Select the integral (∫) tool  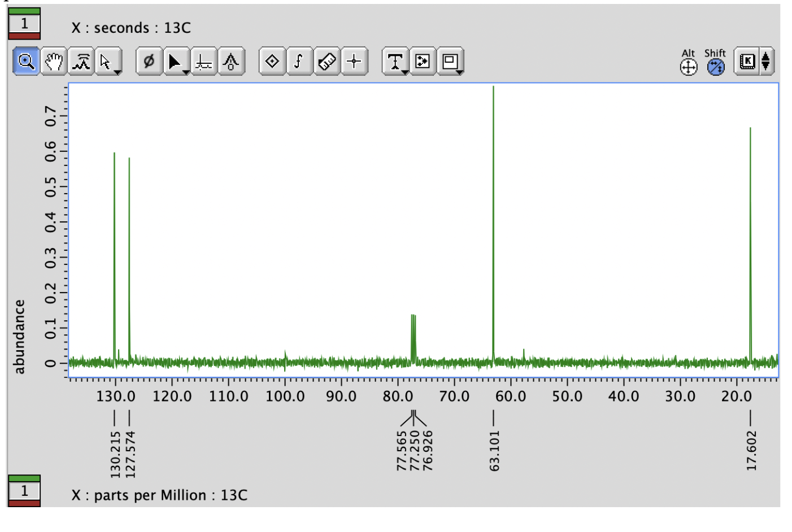[298, 62]
